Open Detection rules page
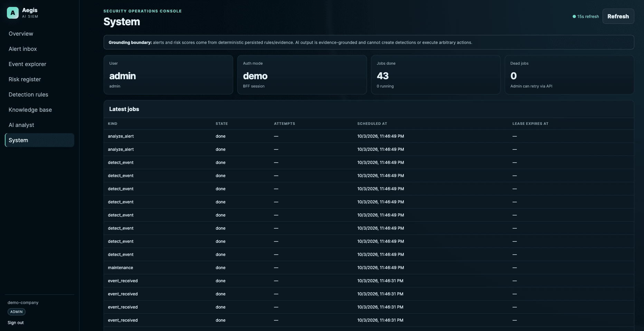This screenshot has height=331, width=644. 39,94
